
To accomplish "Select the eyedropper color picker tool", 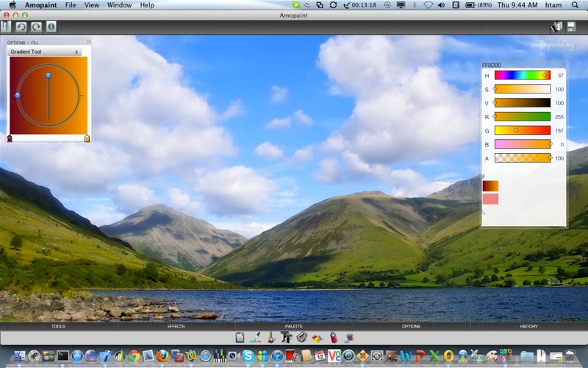I will tap(256, 337).
